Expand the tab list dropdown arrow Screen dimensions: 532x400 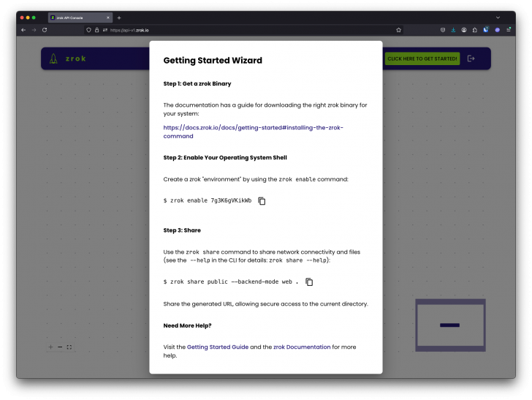pos(498,18)
